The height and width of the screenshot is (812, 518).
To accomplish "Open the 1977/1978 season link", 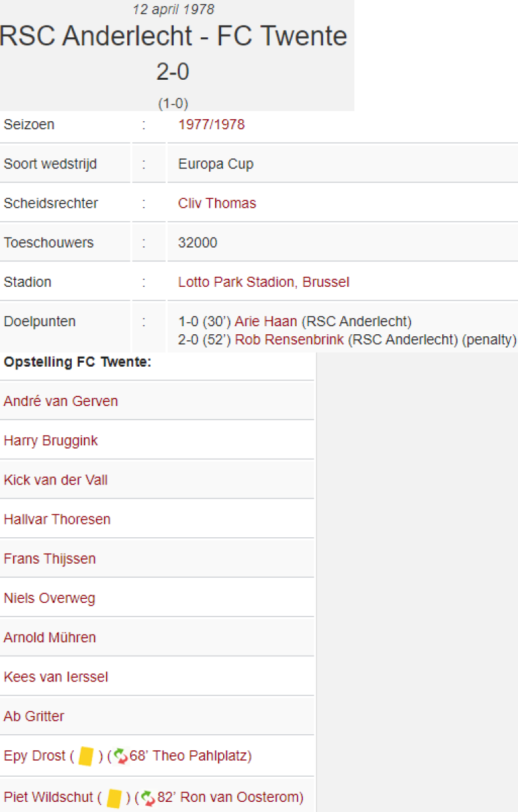I will [x=212, y=125].
